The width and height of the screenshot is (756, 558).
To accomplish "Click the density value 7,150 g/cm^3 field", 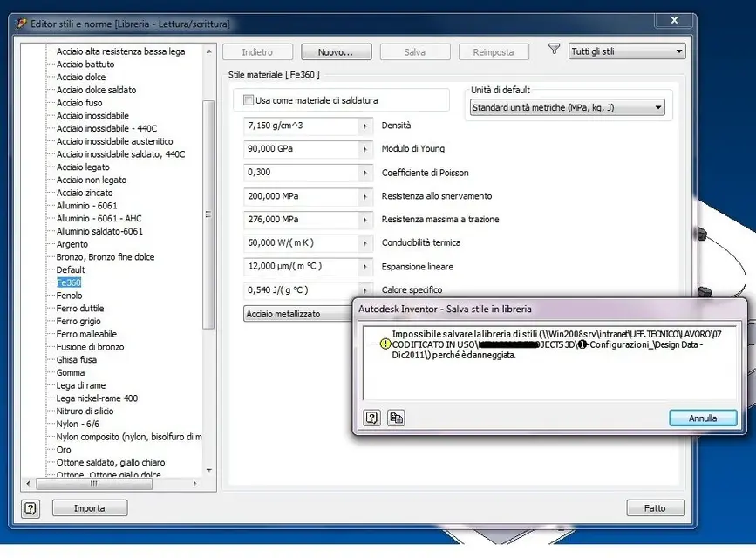I will click(x=301, y=126).
